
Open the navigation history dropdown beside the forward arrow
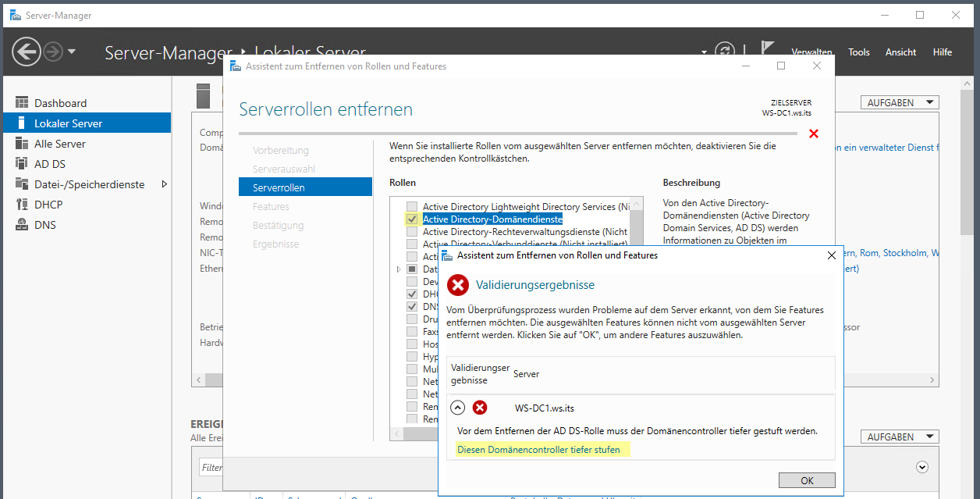coord(72,52)
